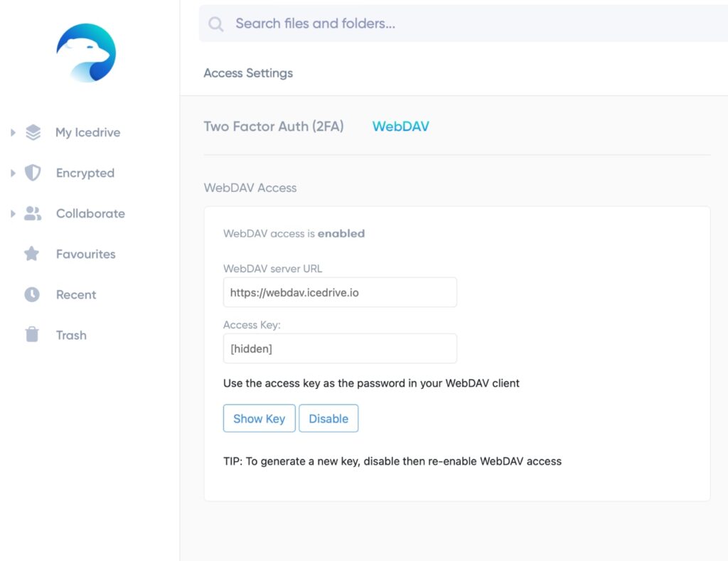Click the My Icedrive layers icon
The height and width of the screenshot is (561, 728).
[33, 132]
